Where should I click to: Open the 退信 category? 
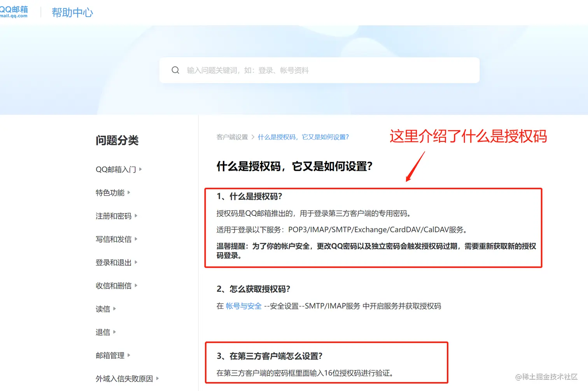tap(103, 332)
